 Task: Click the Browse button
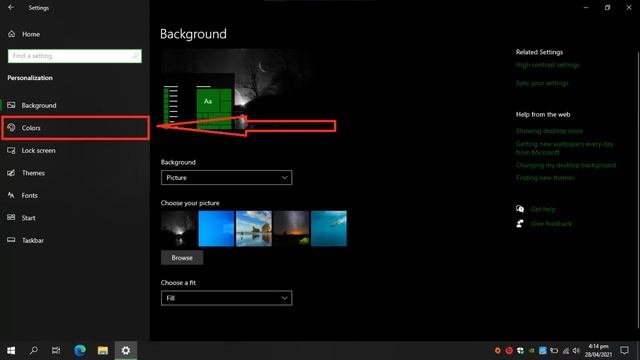click(x=182, y=258)
